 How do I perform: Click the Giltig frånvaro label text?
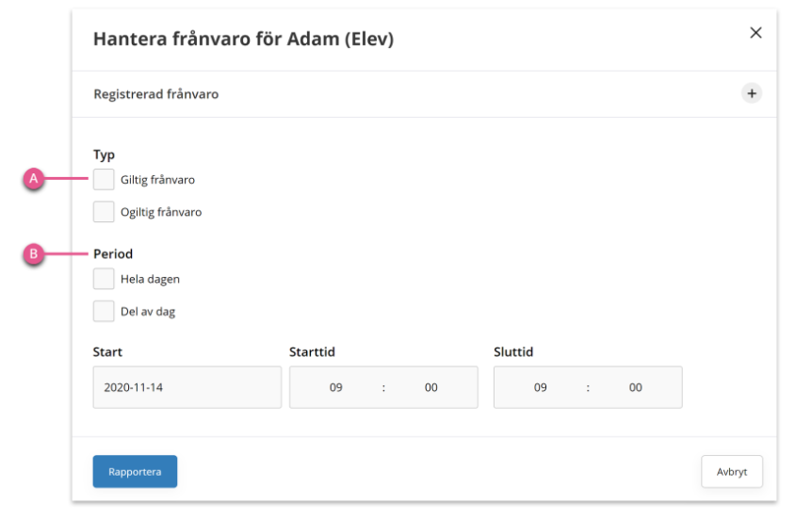click(158, 180)
